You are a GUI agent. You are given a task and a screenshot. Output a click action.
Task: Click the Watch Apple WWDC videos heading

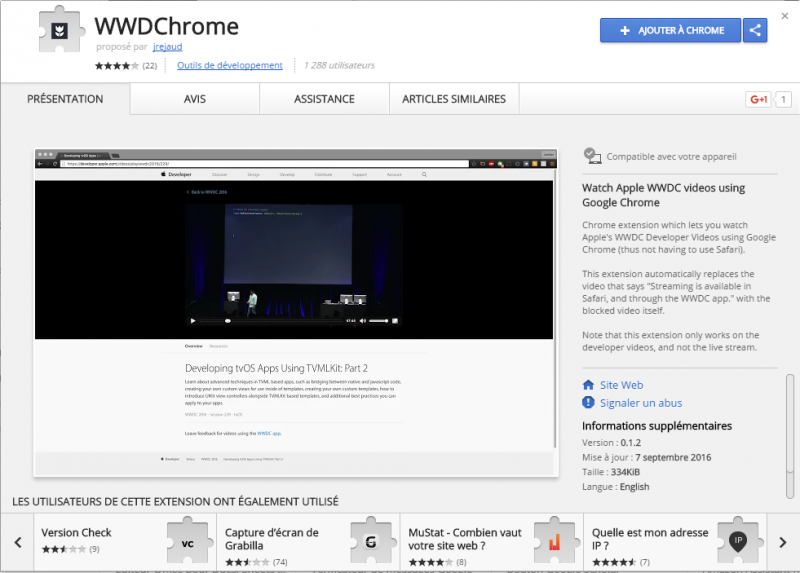click(x=663, y=195)
